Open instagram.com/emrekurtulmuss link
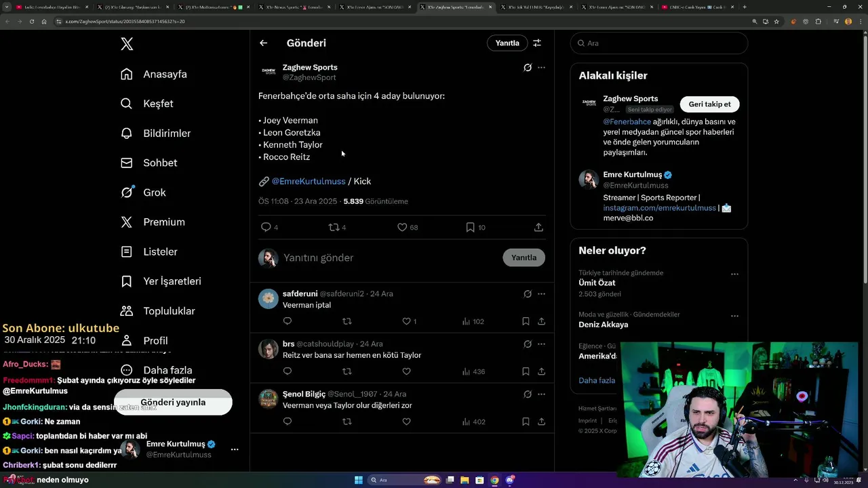This screenshot has height=488, width=868. pyautogui.click(x=659, y=208)
